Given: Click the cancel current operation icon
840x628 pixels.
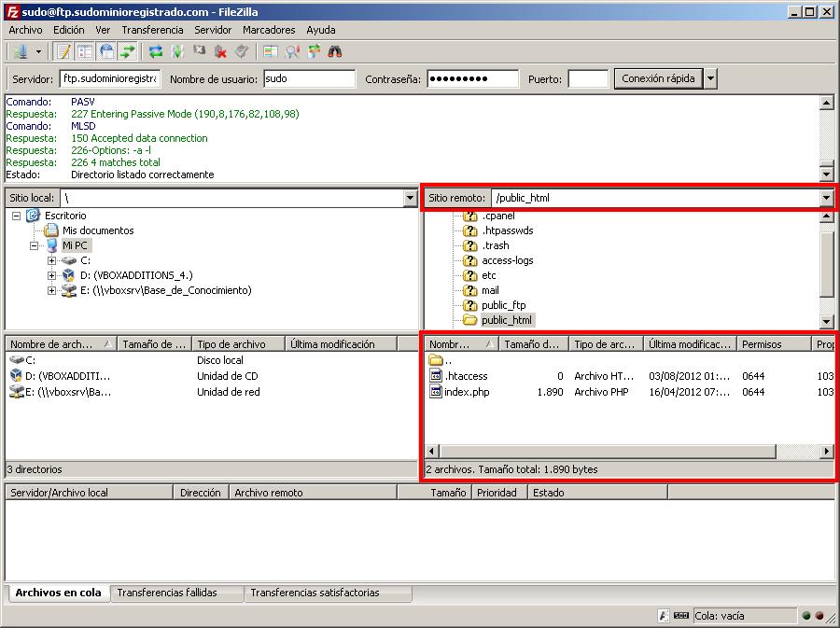Looking at the screenshot, I should 199,52.
